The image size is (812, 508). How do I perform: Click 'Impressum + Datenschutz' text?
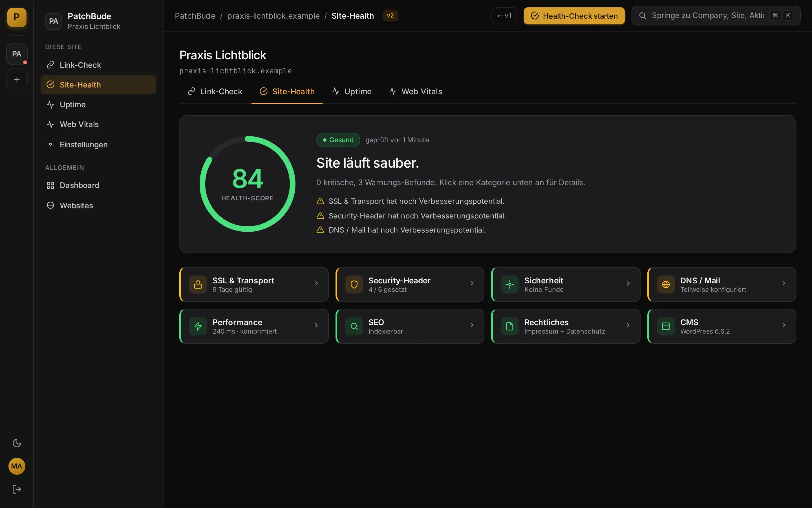(x=564, y=331)
